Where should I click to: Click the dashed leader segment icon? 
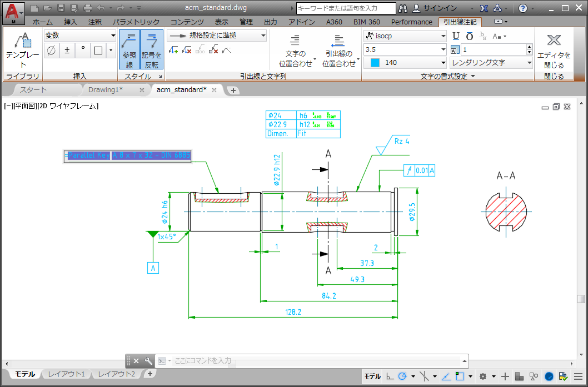pyautogui.click(x=227, y=49)
